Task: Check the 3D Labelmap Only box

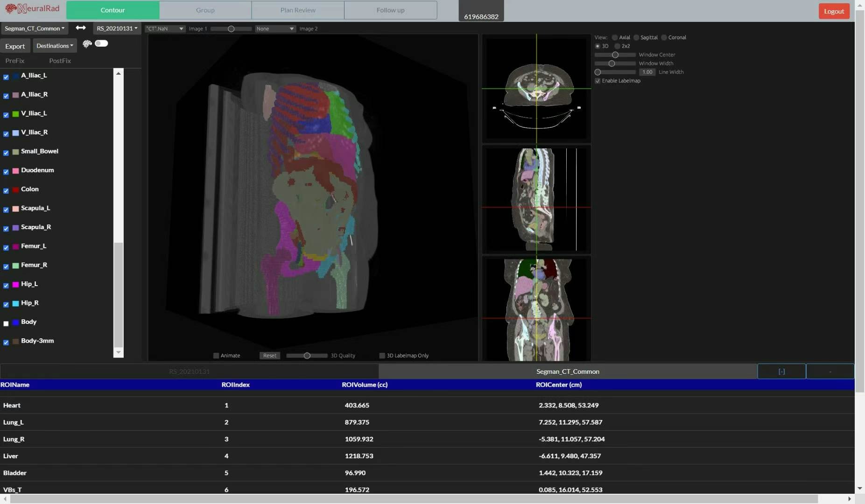Action: click(x=382, y=356)
